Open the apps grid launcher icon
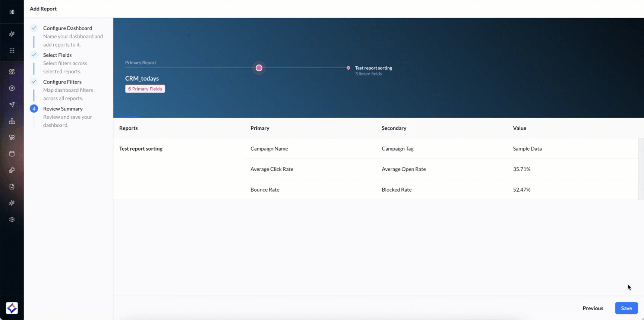 point(12,50)
